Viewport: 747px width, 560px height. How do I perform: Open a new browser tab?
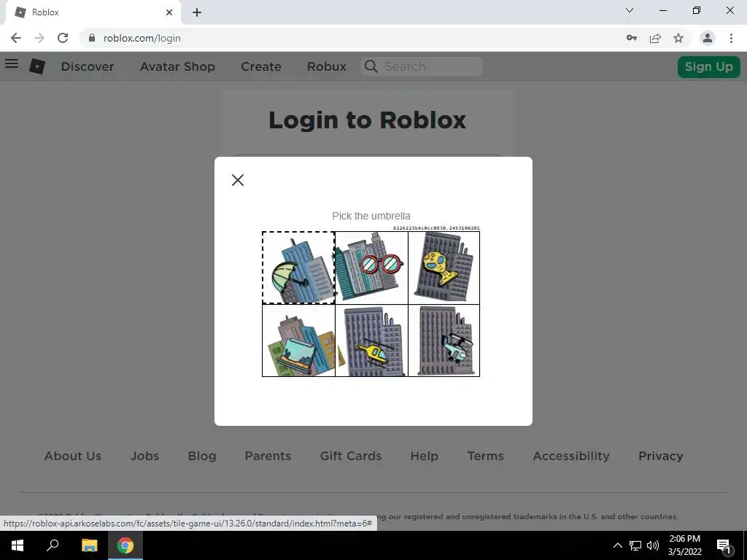(197, 12)
